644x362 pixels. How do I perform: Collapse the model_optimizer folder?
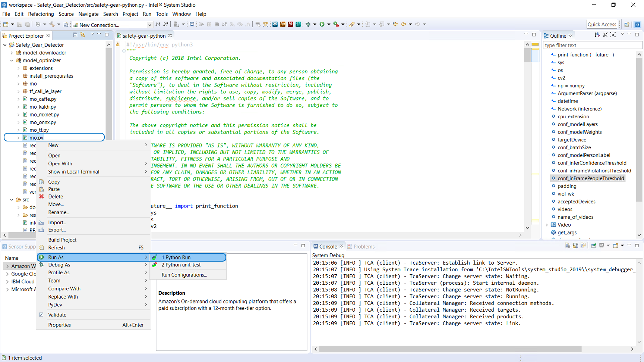tap(12, 60)
